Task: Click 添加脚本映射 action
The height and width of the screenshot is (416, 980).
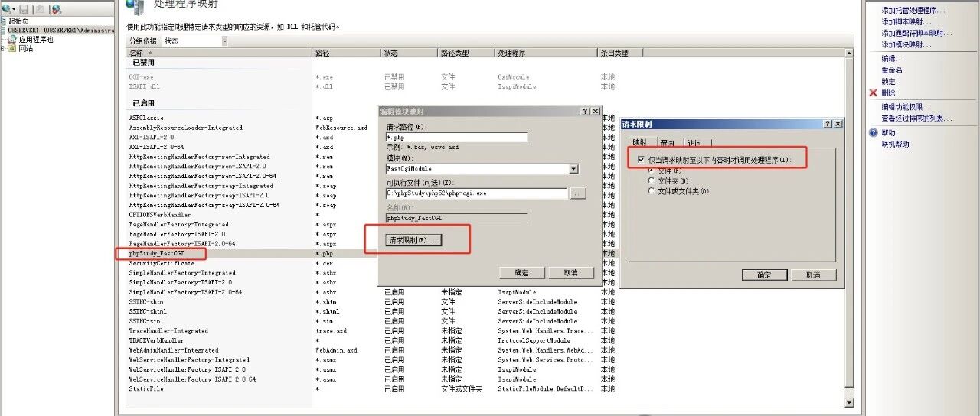Action: click(906, 21)
